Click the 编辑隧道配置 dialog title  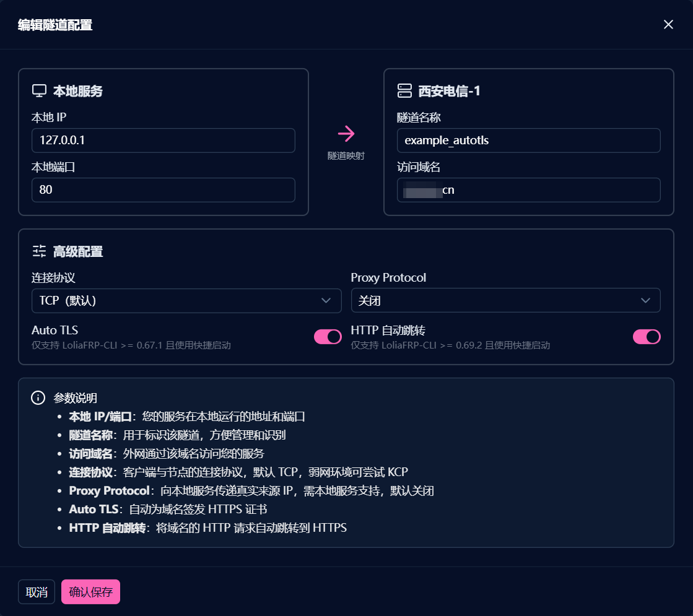tap(55, 25)
